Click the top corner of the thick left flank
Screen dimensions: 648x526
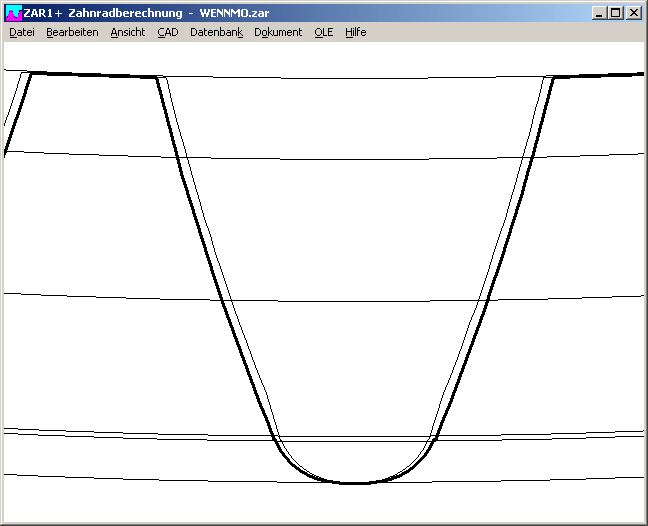158,78
